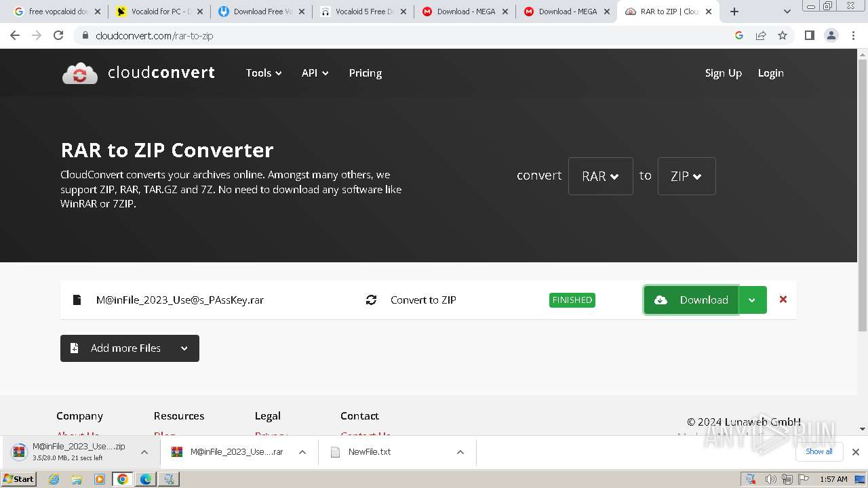
Task: Open the Chrome profile icon
Action: click(831, 35)
